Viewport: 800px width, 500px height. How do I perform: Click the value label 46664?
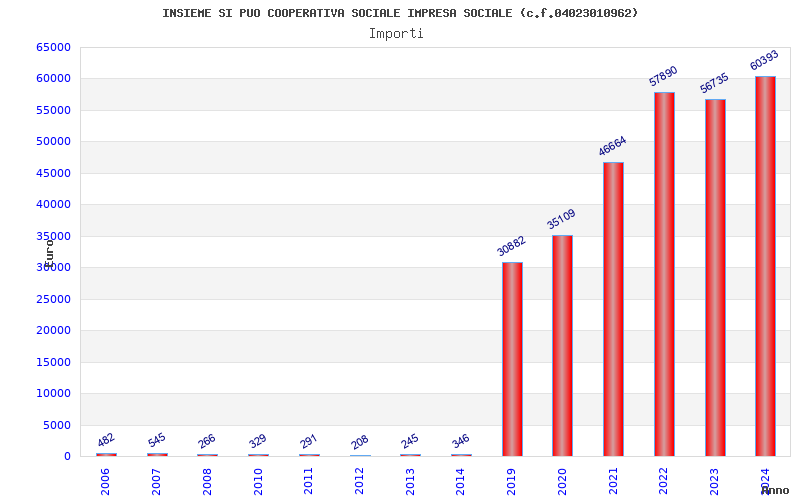(612, 146)
